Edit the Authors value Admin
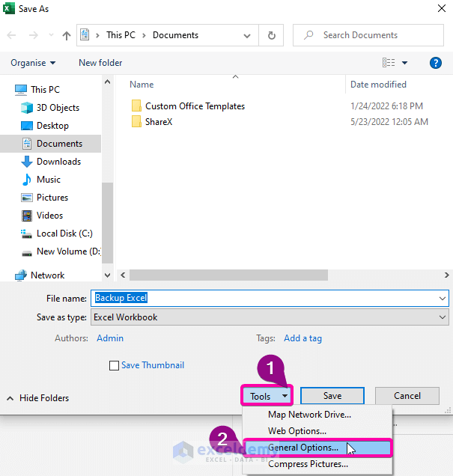Viewport: 453px width, 476px height. click(x=110, y=338)
